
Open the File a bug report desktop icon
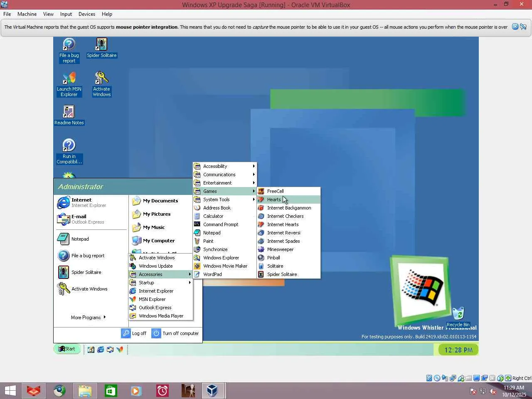click(x=69, y=51)
